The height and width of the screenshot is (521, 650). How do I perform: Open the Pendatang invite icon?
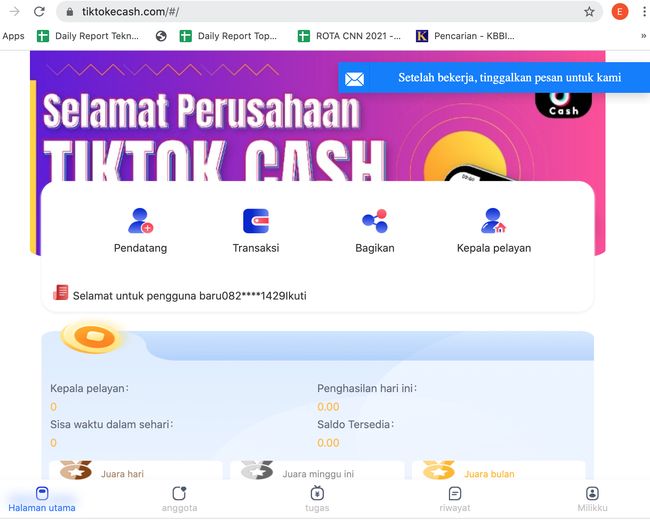pos(141,221)
